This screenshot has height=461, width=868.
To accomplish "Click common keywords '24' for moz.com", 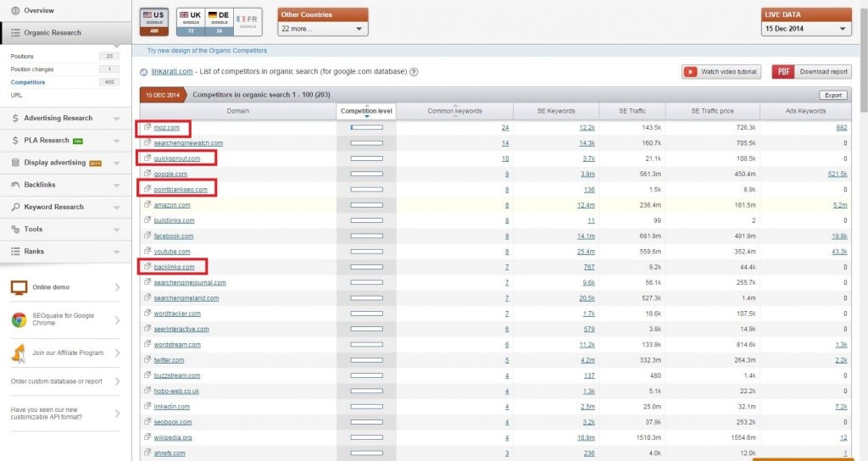I will click(x=505, y=127).
